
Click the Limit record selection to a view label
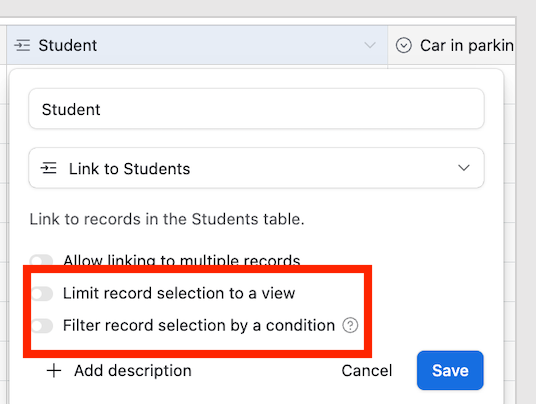coord(179,293)
